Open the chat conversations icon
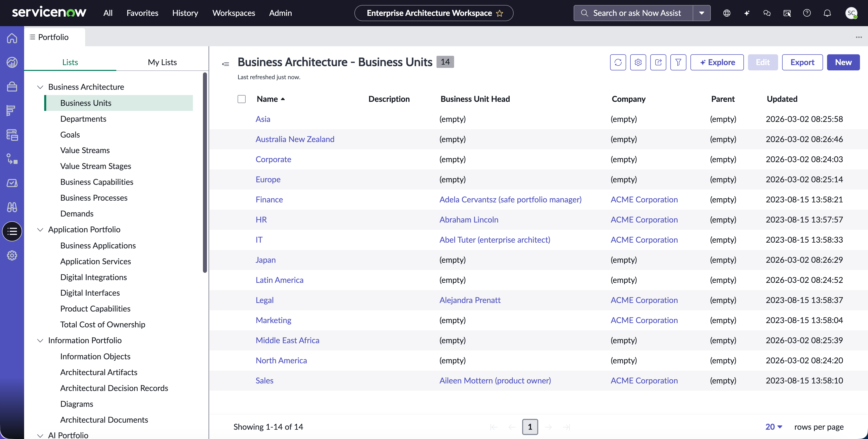 (x=767, y=13)
